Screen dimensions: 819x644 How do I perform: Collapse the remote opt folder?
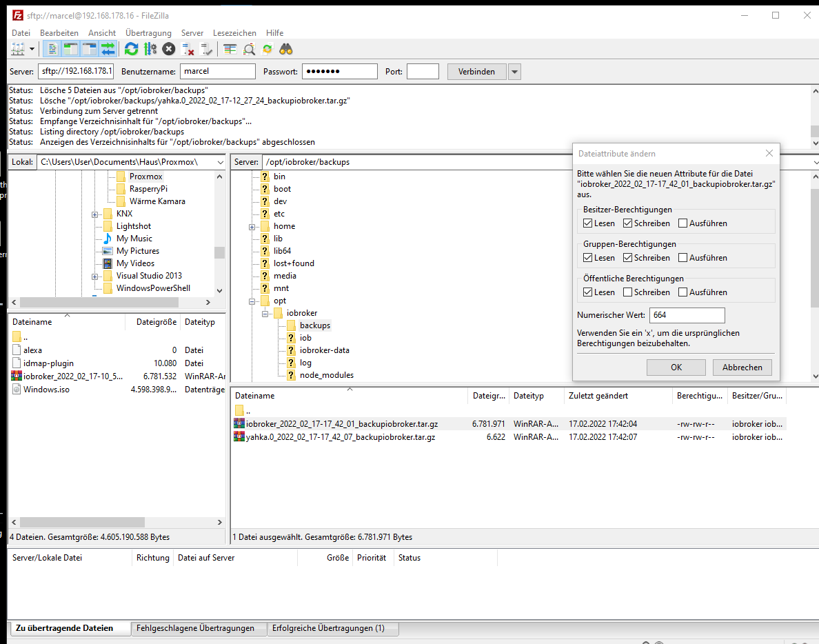pyautogui.click(x=252, y=301)
